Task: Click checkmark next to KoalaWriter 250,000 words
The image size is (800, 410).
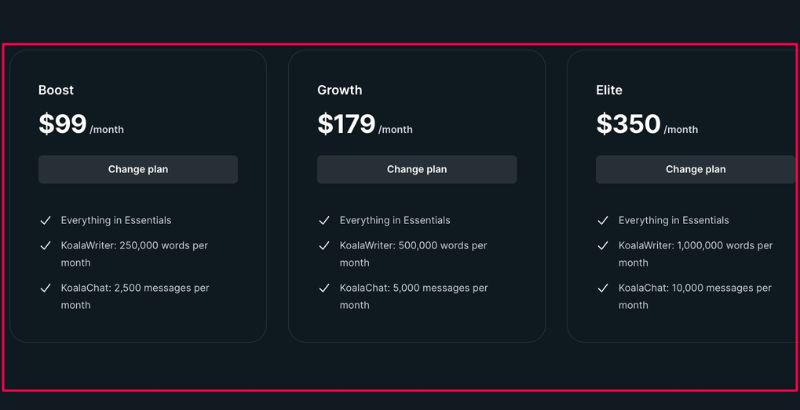Action: 45,245
